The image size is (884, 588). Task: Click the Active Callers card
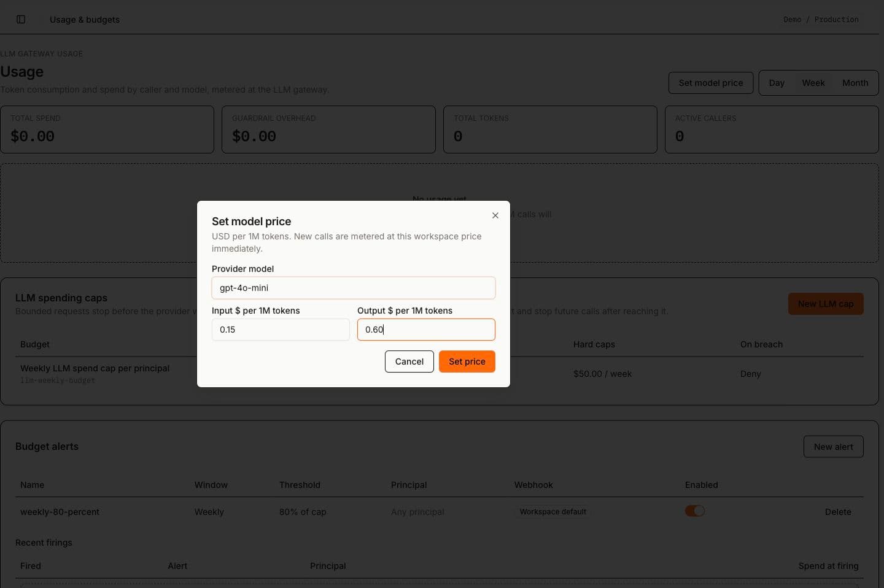click(x=772, y=130)
